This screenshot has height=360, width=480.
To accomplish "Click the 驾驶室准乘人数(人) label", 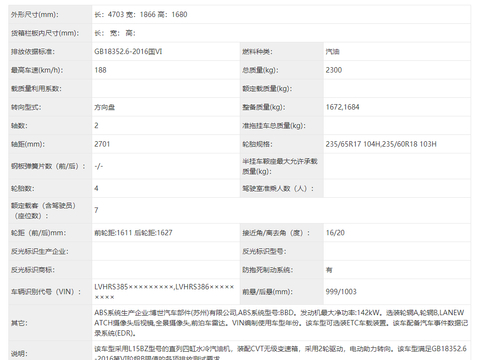I will [278, 188].
